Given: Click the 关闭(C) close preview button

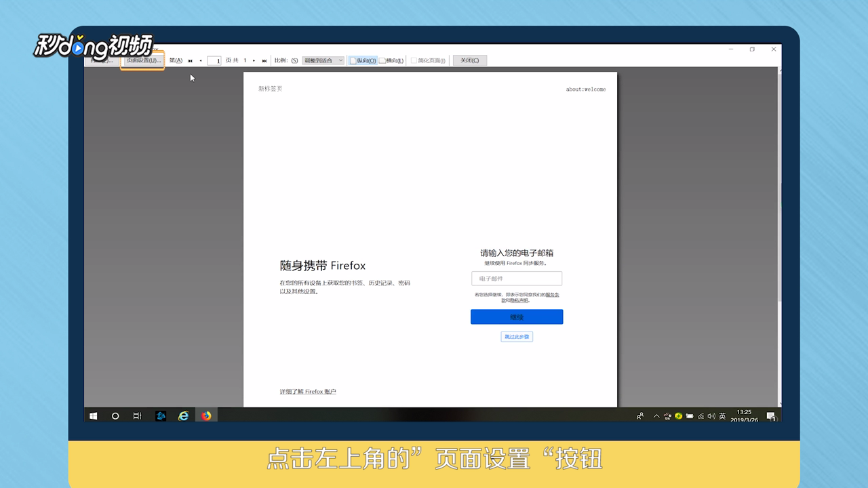Looking at the screenshot, I should [x=470, y=60].
